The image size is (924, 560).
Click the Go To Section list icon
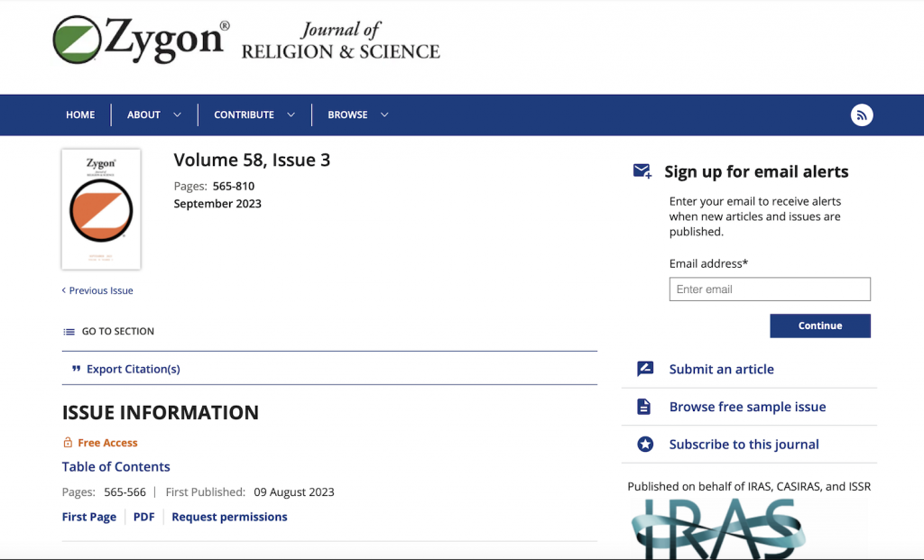coord(69,332)
